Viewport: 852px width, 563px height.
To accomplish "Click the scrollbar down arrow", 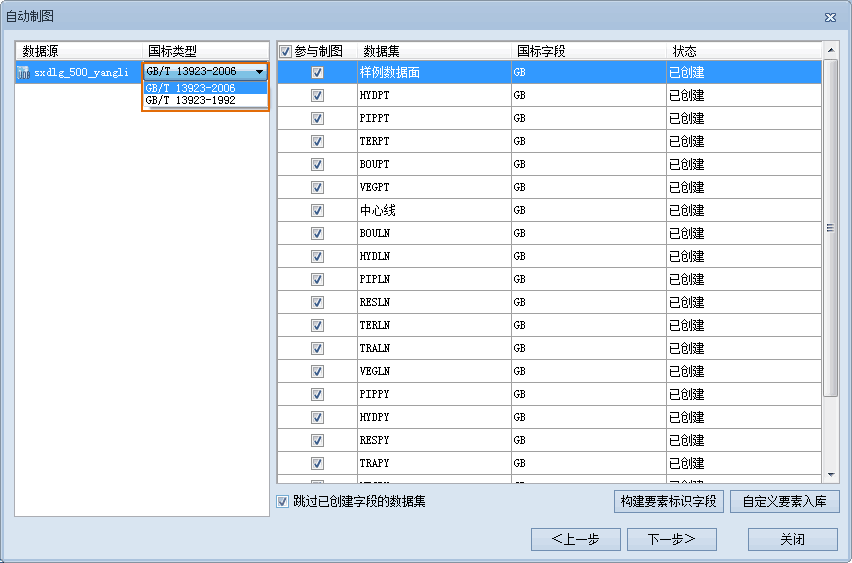I will coord(831,475).
